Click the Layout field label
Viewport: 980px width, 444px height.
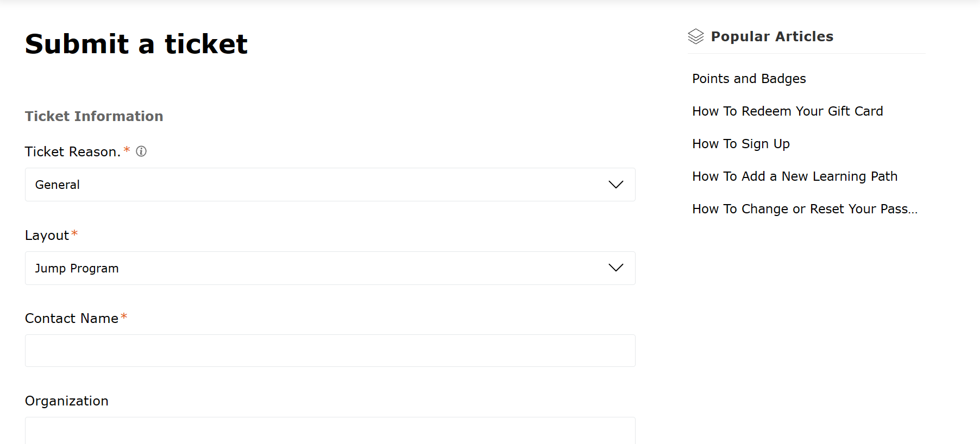tap(47, 236)
